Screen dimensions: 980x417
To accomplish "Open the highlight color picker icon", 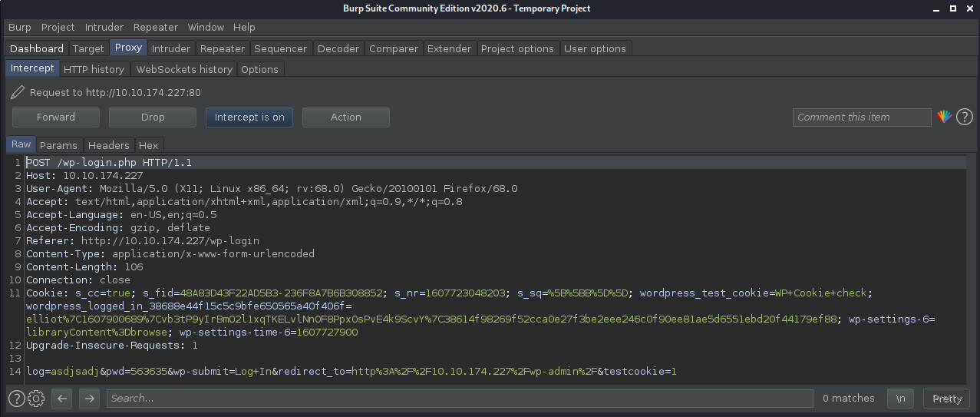I will click(944, 117).
